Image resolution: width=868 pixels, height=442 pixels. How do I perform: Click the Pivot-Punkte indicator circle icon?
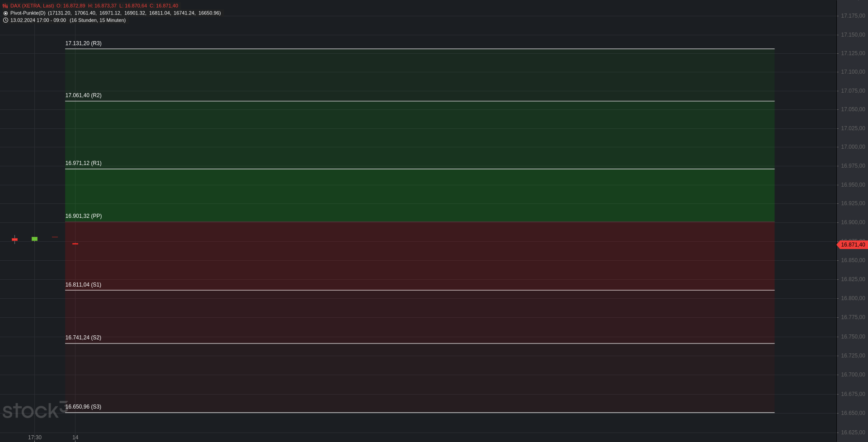[5, 13]
